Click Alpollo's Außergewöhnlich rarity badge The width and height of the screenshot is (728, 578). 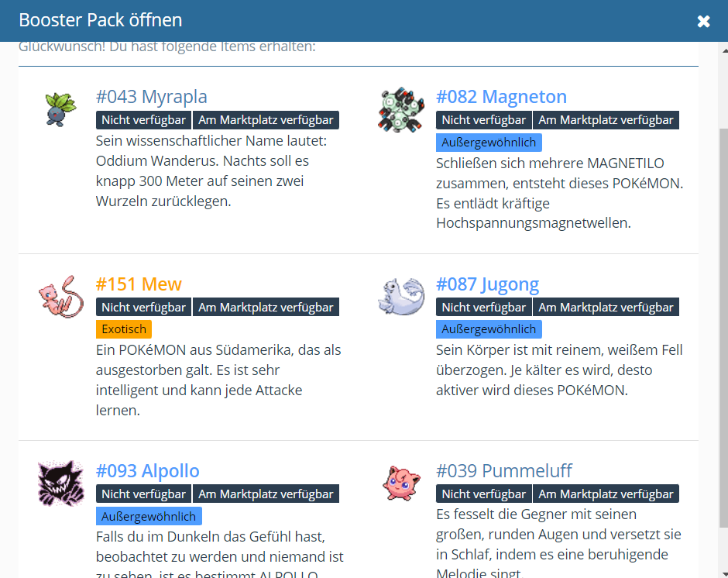click(x=149, y=516)
